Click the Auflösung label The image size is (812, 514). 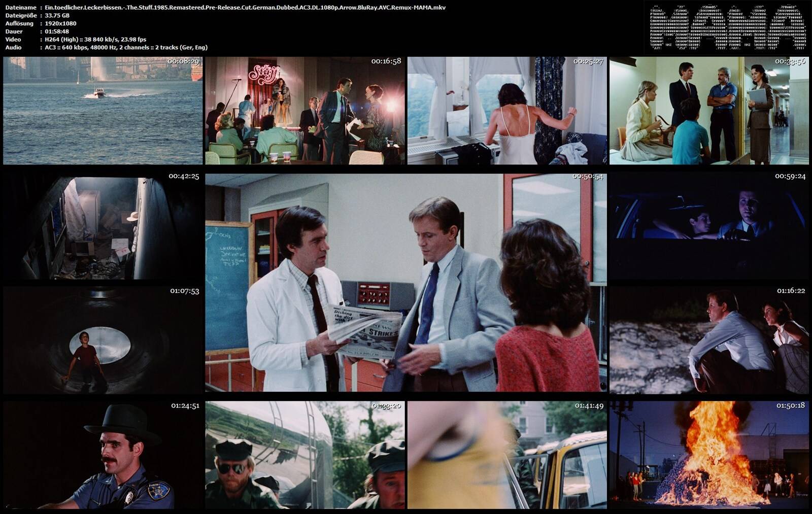19,23
